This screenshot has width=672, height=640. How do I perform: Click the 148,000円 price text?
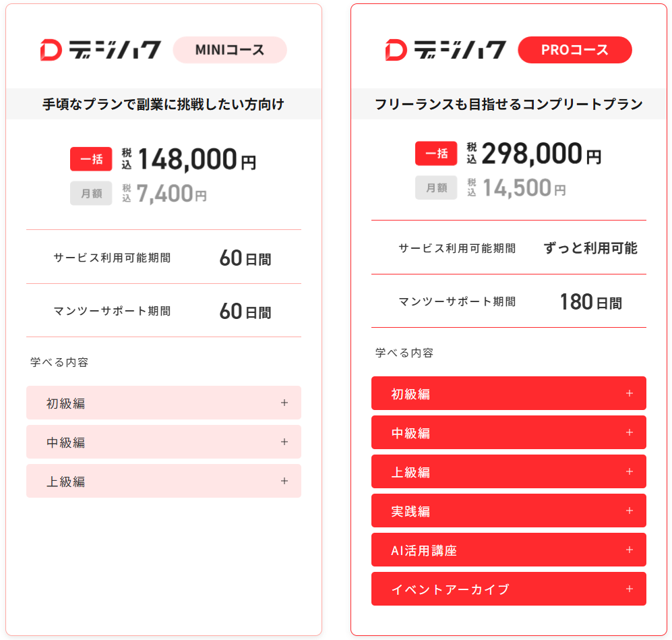click(x=197, y=160)
